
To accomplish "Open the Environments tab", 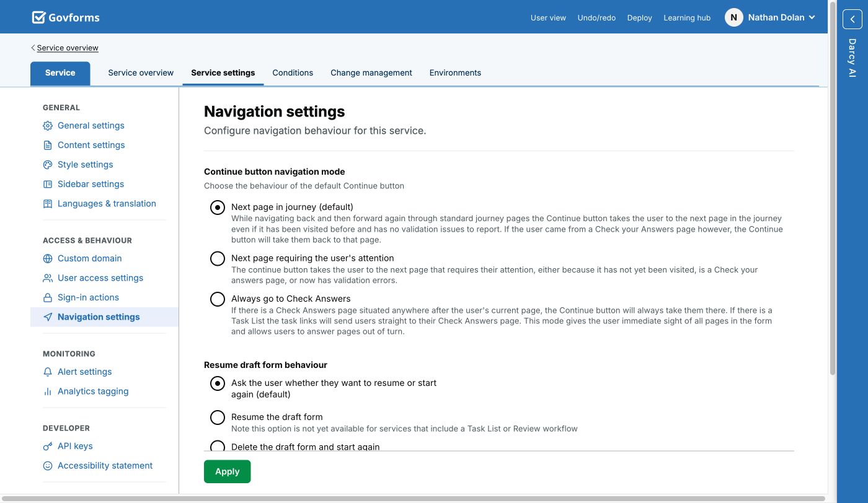I will pos(455,72).
